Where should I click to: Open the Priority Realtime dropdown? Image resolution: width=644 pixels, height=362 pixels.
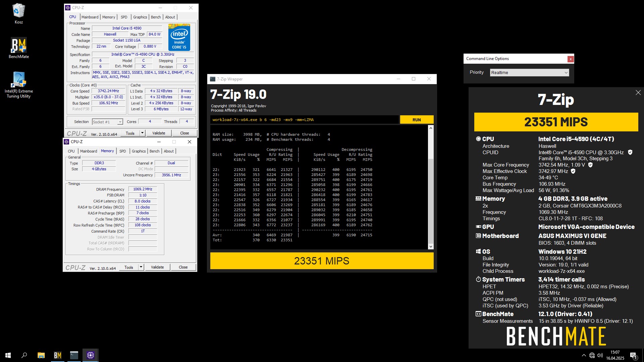pos(529,73)
